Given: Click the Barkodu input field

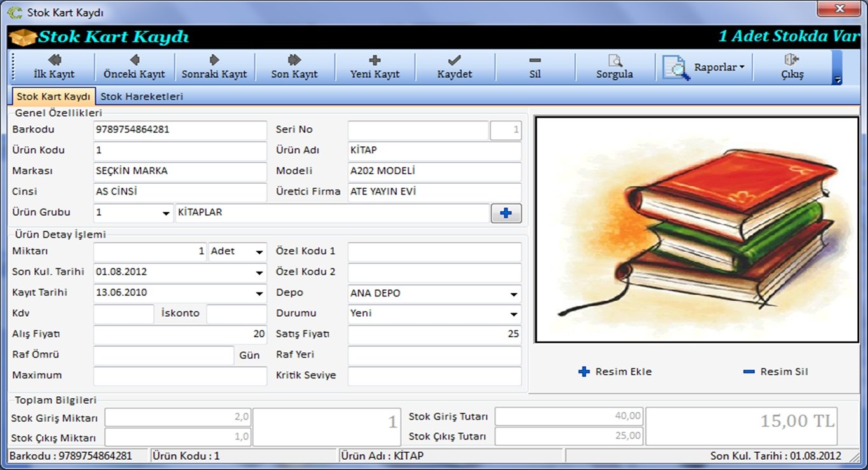Looking at the screenshot, I should pos(179,130).
